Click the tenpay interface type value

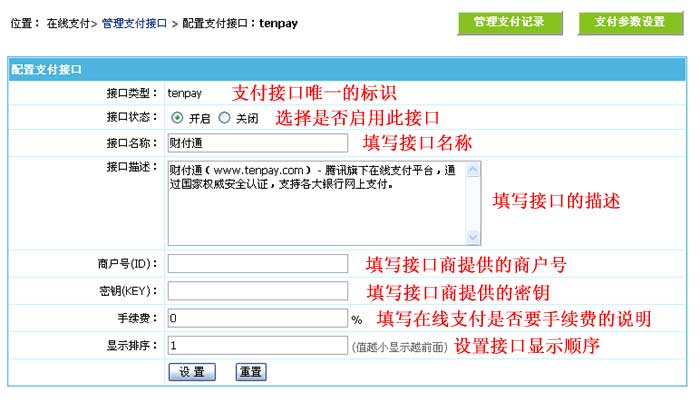(184, 93)
